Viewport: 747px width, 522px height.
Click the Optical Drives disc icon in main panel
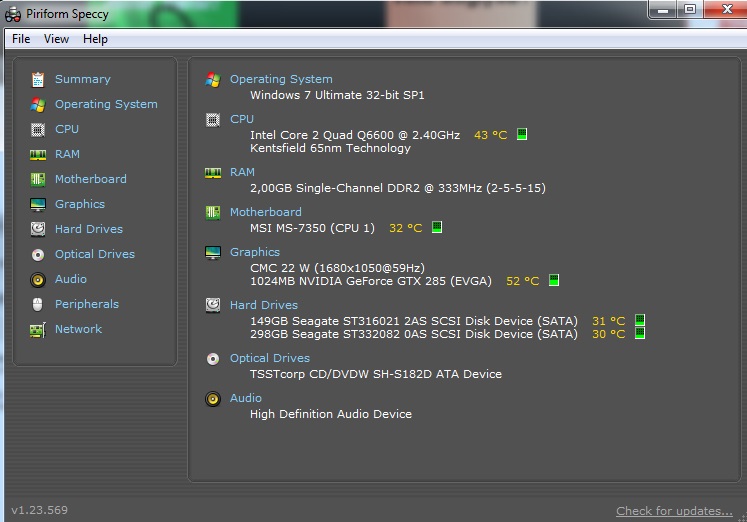pos(213,359)
